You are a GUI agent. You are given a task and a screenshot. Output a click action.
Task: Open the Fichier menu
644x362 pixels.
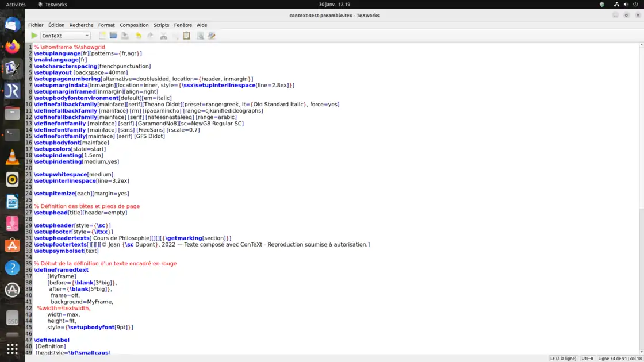point(36,25)
